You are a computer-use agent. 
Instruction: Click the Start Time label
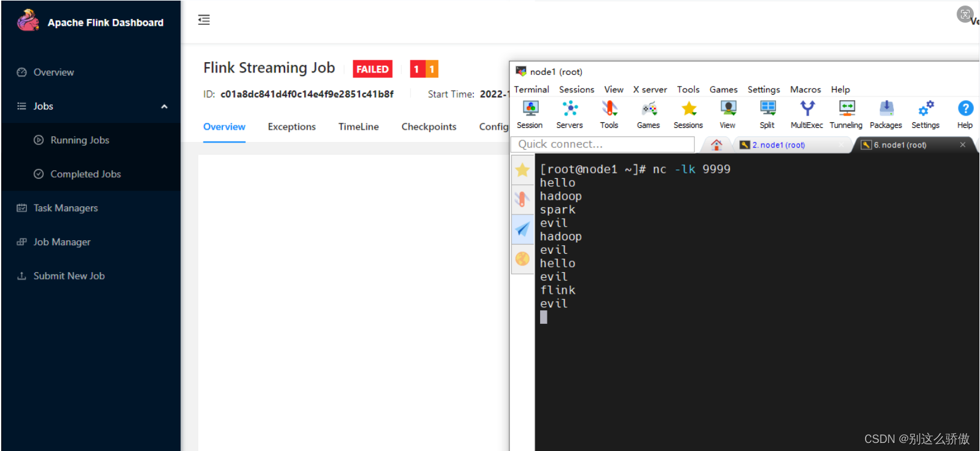pos(451,94)
